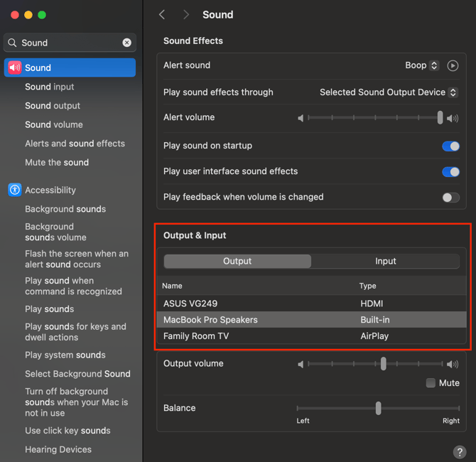The height and width of the screenshot is (462, 476).
Task: Enable feedback when volume is changed
Action: [x=450, y=197]
